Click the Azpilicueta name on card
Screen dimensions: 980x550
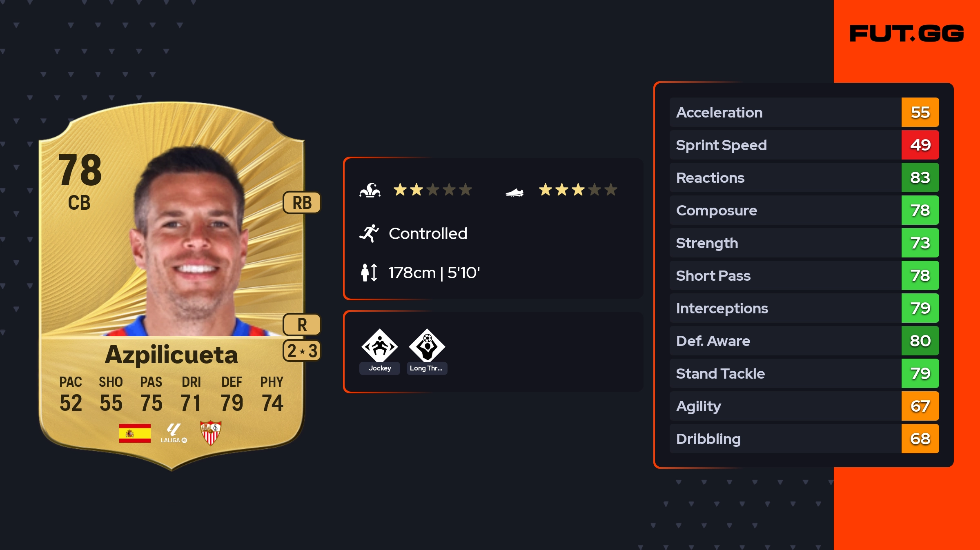tap(171, 355)
